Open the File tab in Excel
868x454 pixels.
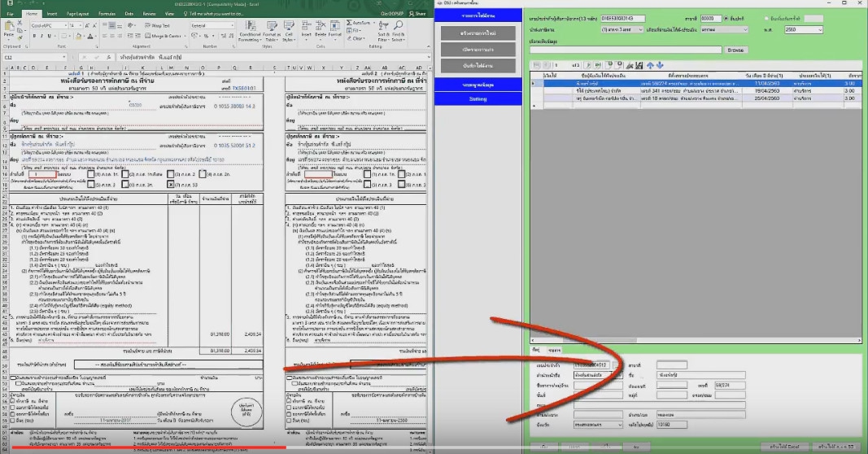tap(10, 14)
